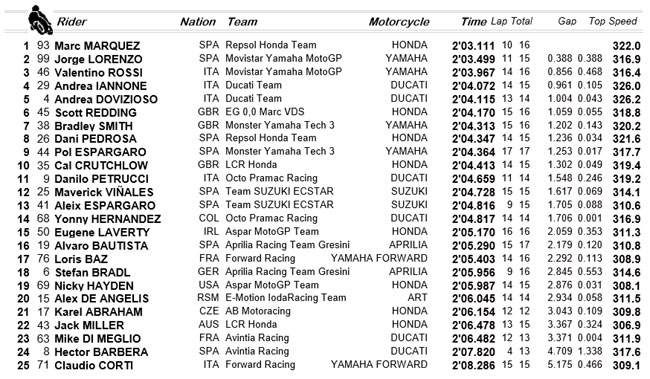Click Hector BARBERA's time 2'07.820
This screenshot has width=650, height=379.
[473, 352]
